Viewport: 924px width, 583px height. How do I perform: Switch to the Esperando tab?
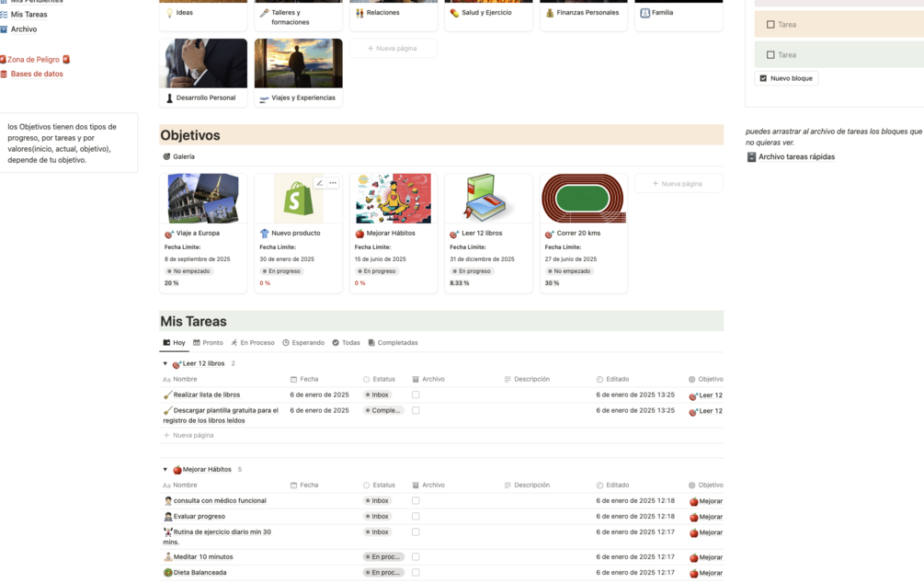click(x=303, y=342)
